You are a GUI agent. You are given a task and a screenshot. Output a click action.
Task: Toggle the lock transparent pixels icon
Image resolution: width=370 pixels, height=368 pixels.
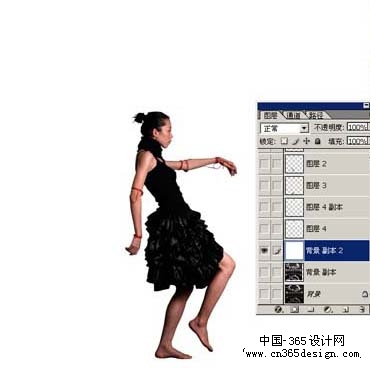(284, 141)
